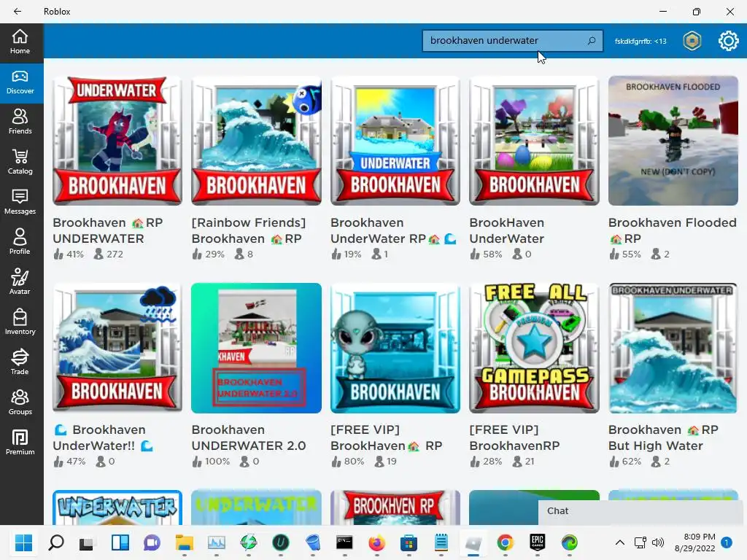
Task: Click the back arrow in title bar
Action: pyautogui.click(x=18, y=12)
